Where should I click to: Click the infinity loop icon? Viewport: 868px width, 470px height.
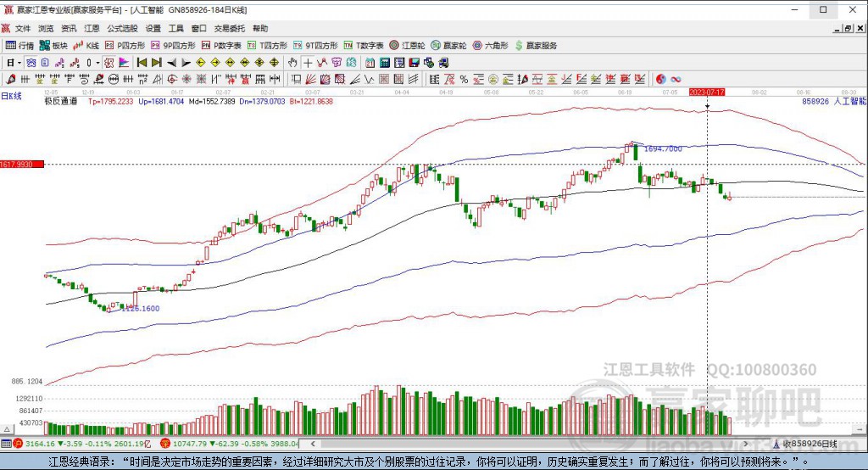[676, 79]
